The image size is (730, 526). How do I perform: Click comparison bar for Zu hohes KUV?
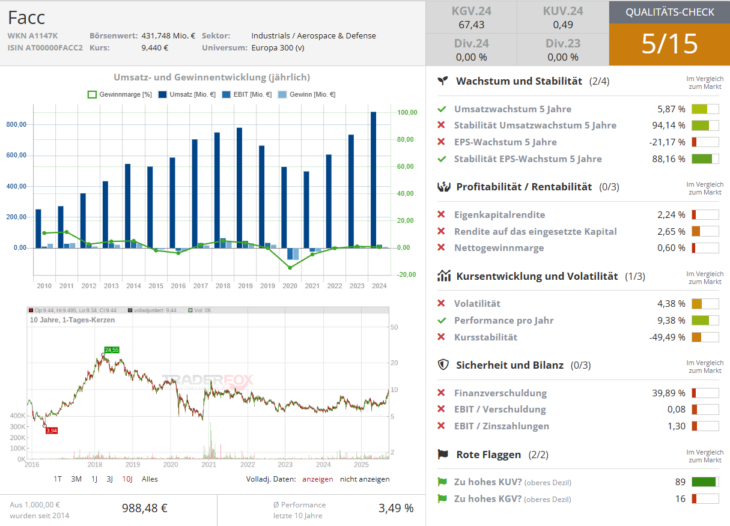pyautogui.click(x=705, y=482)
